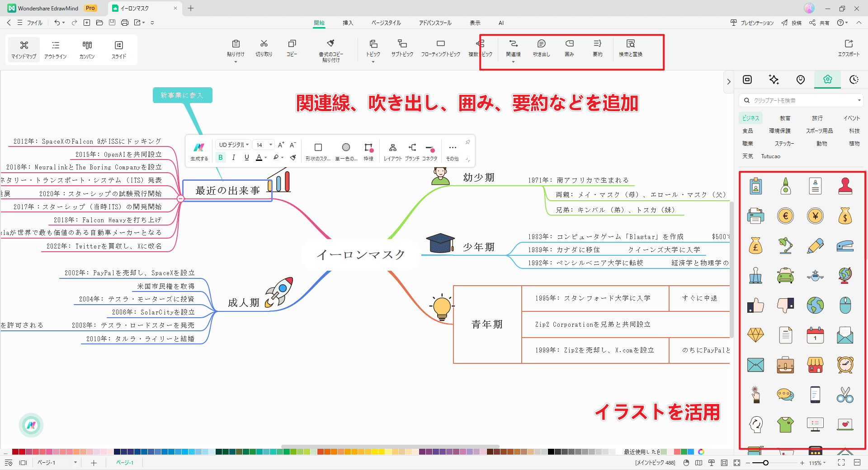Open the ファイル (File) menu
The image size is (868, 470).
point(34,23)
